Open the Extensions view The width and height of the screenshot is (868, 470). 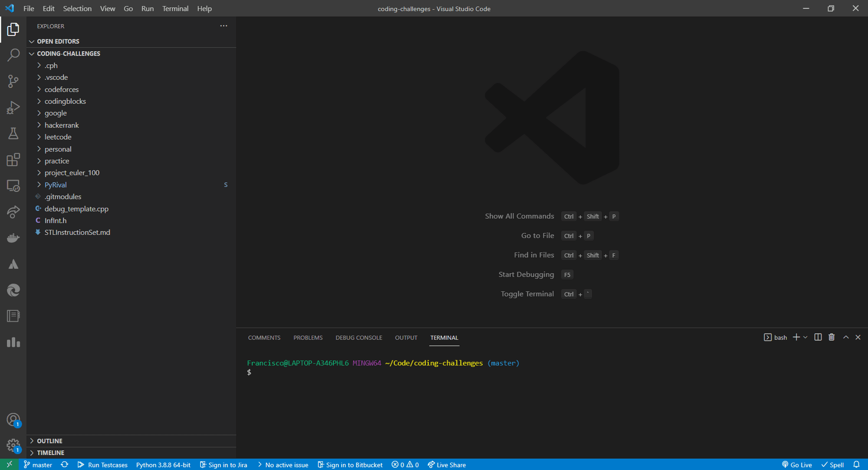coord(13,160)
